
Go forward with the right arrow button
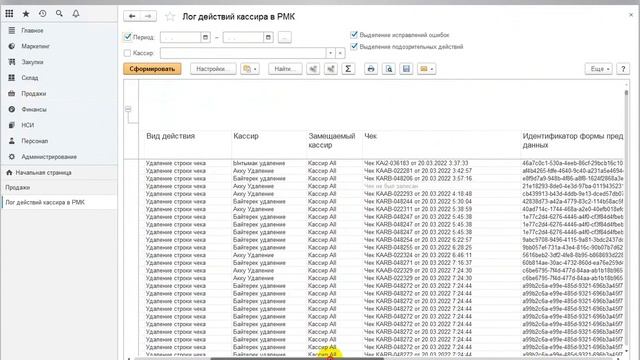click(x=148, y=16)
